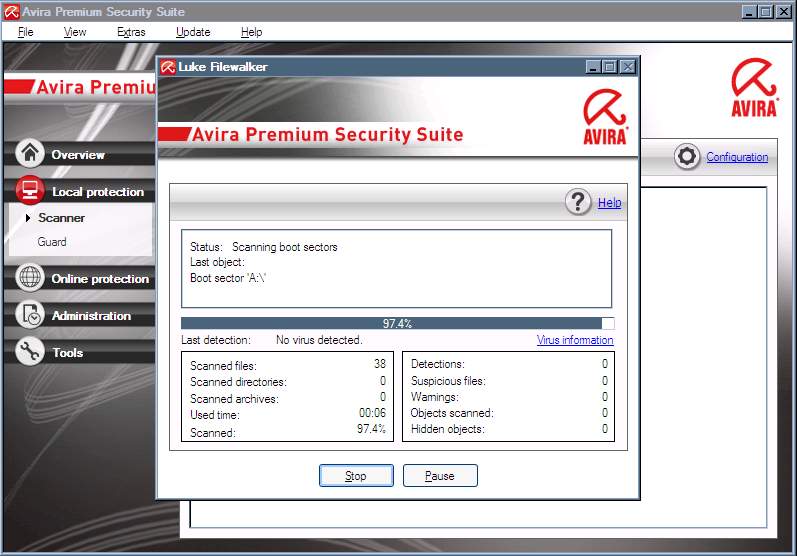Click the 'Objects scanned:' label

(x=452, y=413)
